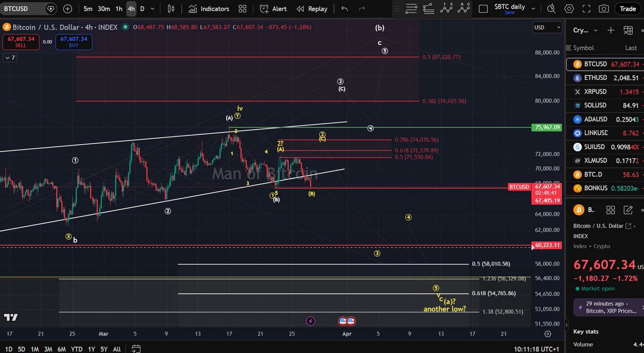Select ETHUSD in the watchlist
The image size is (644, 353).
point(605,78)
